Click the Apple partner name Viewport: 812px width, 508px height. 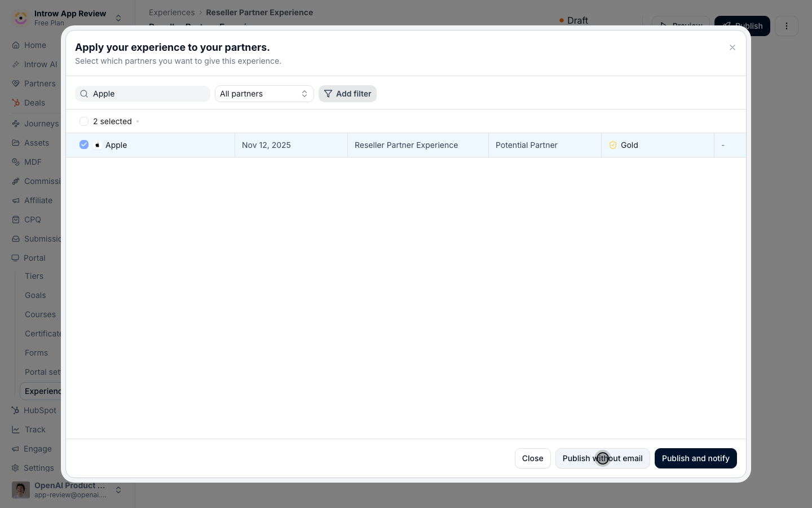click(116, 145)
